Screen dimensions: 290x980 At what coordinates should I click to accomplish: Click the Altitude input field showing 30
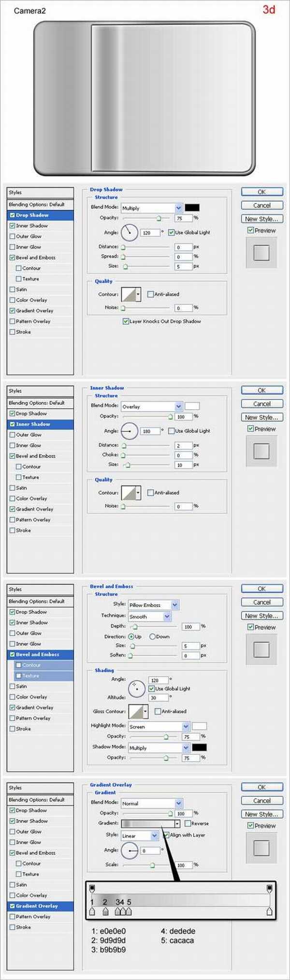tap(159, 698)
